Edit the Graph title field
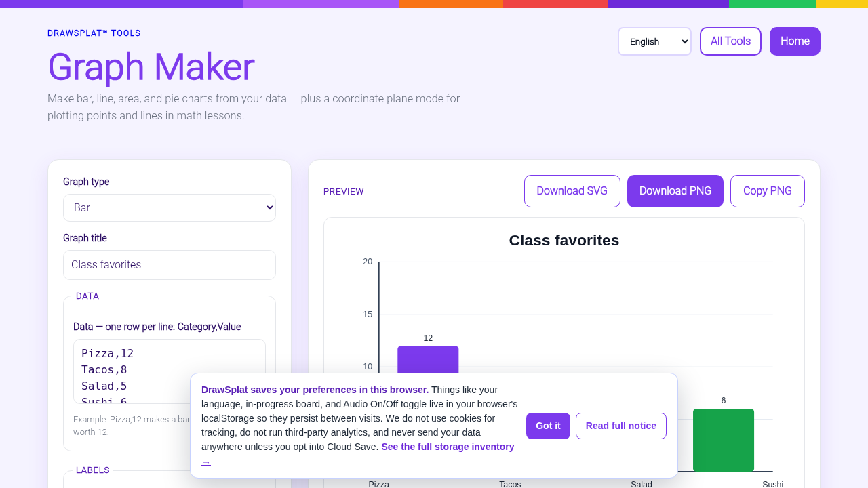 (170, 265)
